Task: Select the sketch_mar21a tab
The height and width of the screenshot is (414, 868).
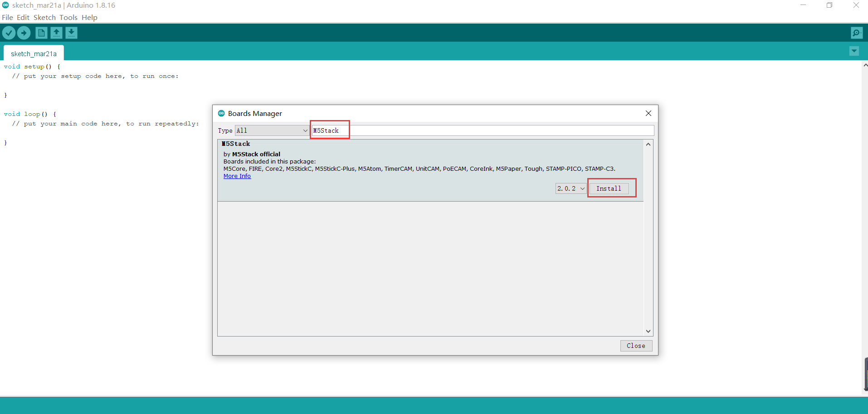Action: pos(34,53)
